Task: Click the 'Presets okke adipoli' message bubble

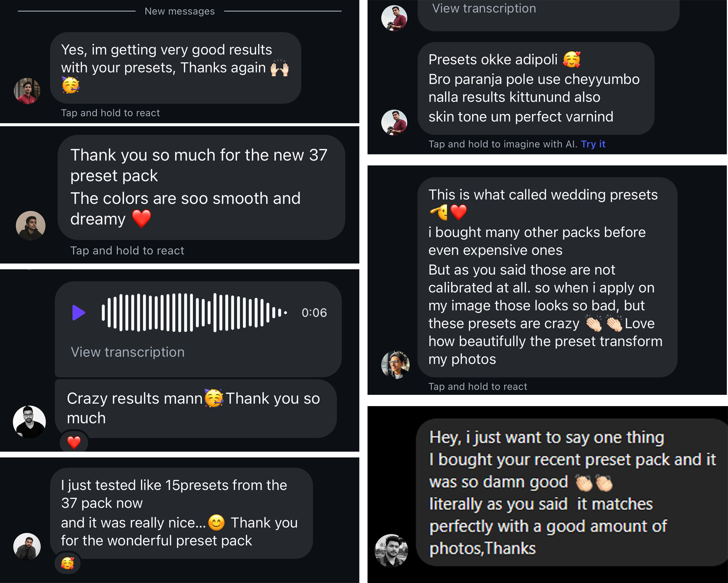Action: [x=536, y=89]
